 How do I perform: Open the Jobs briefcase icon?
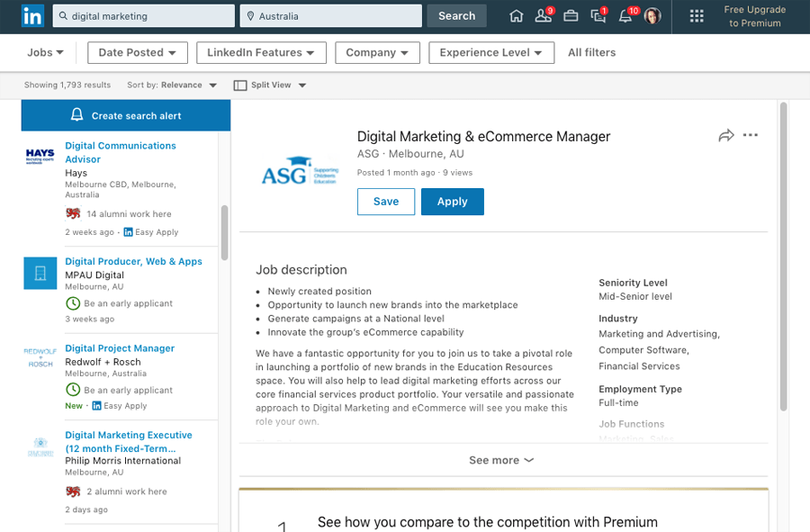[x=571, y=16]
